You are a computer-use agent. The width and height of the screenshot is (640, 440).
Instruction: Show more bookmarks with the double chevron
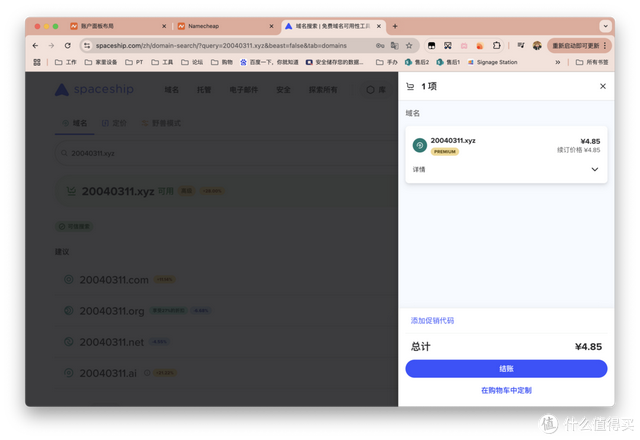558,62
